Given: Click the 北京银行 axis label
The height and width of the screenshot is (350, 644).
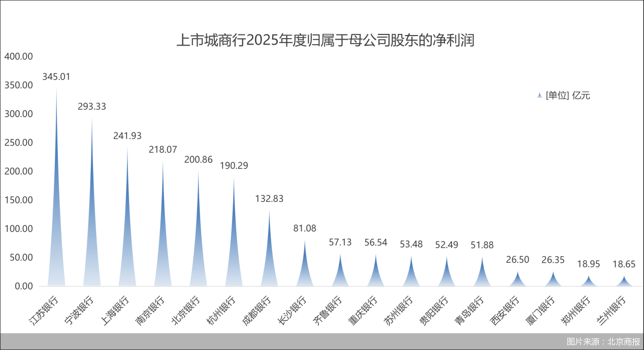Looking at the screenshot, I should coord(186,310).
